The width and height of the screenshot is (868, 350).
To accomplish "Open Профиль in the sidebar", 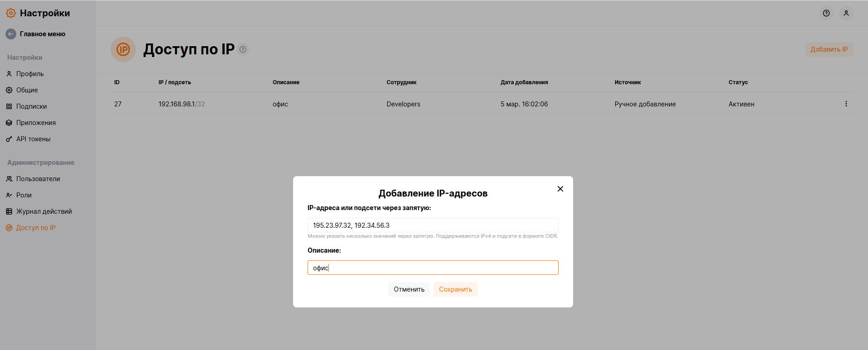I will tap(30, 74).
